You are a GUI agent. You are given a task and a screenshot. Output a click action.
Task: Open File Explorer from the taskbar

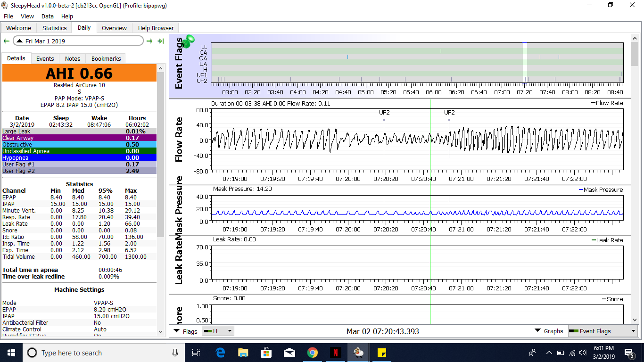pos(243,353)
